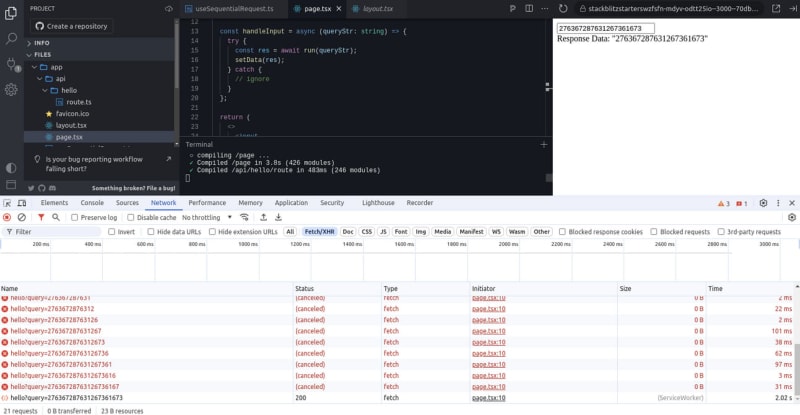Select the All filter type button
The image size is (800, 415).
tap(290, 232)
